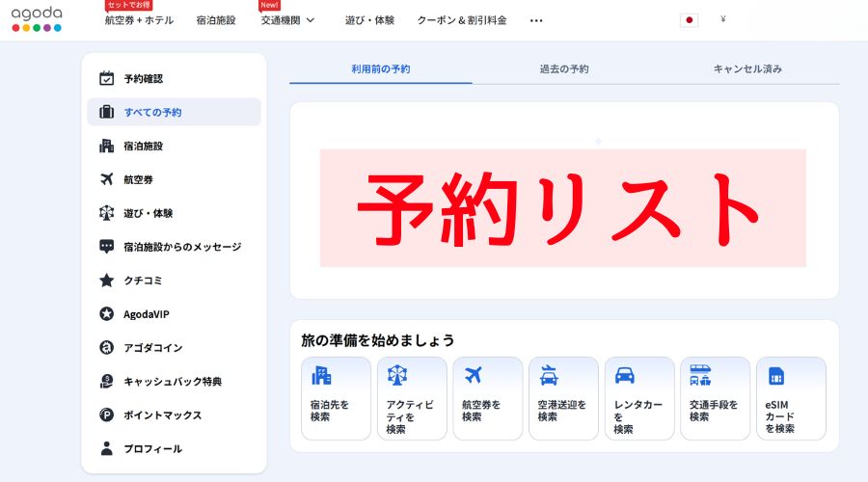Click the アゴダコイン coin icon
The image size is (868, 482).
[106, 348]
